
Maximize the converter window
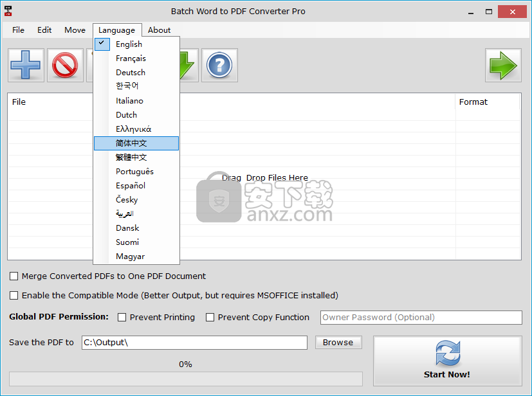488,12
